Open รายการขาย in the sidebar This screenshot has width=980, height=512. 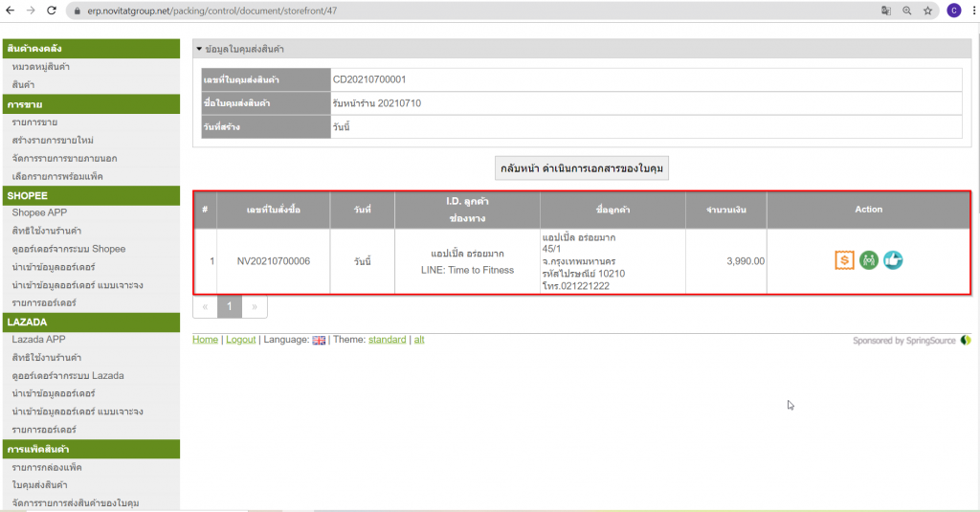[x=34, y=122]
